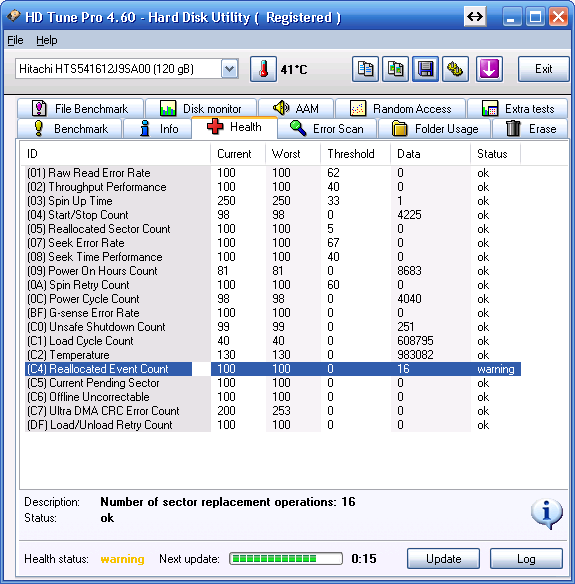Click the yellow warning health status text
575x584 pixels.
tap(122, 559)
